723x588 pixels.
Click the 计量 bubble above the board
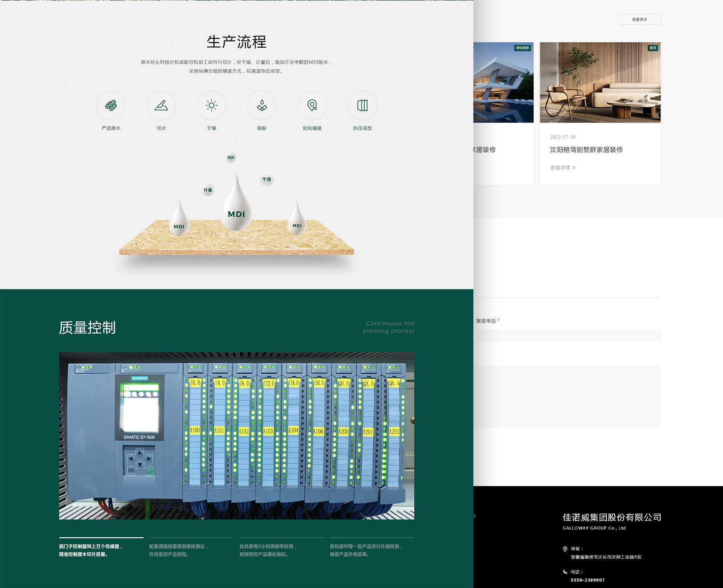[208, 190]
